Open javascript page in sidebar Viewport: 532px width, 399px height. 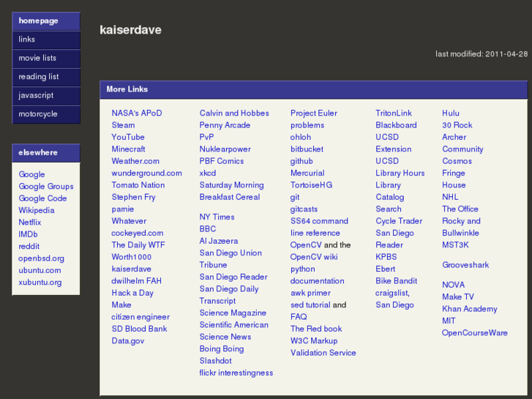pyautogui.click(x=46, y=96)
